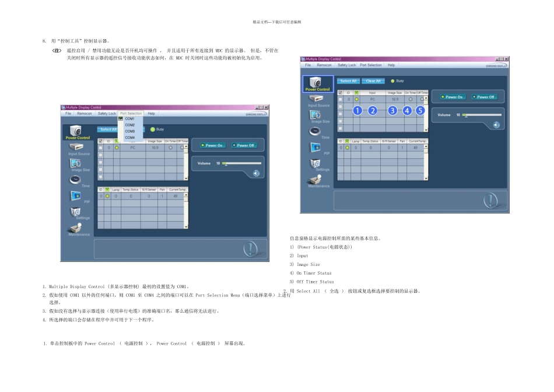Screen dimensions: 554x392
Task: Open File menu in the COM menu window
Action: click(x=68, y=114)
